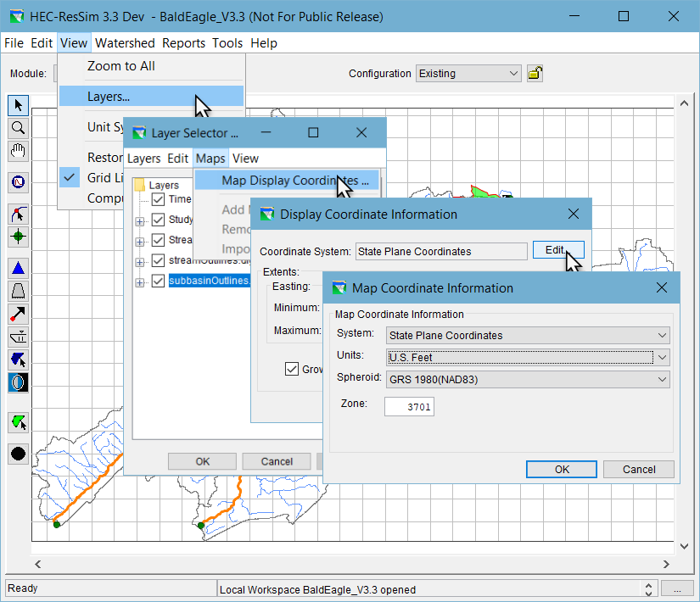Screen dimensions: 700x602
Task: Toggle the Study layer checkbox
Action: click(x=158, y=220)
